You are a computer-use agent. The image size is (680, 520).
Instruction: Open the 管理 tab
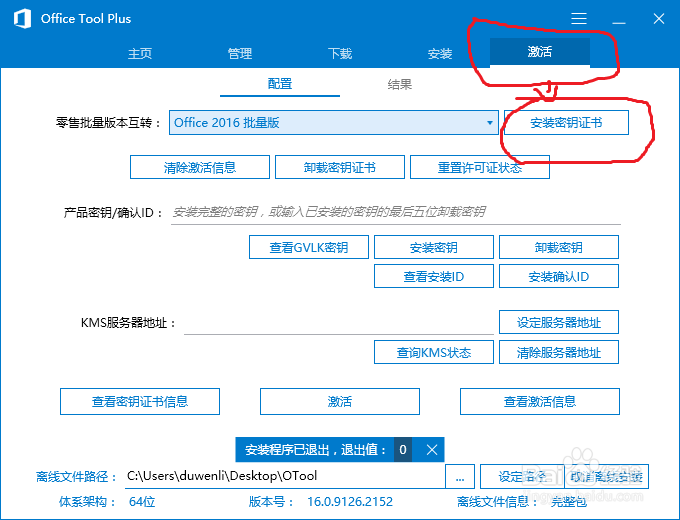[240, 53]
